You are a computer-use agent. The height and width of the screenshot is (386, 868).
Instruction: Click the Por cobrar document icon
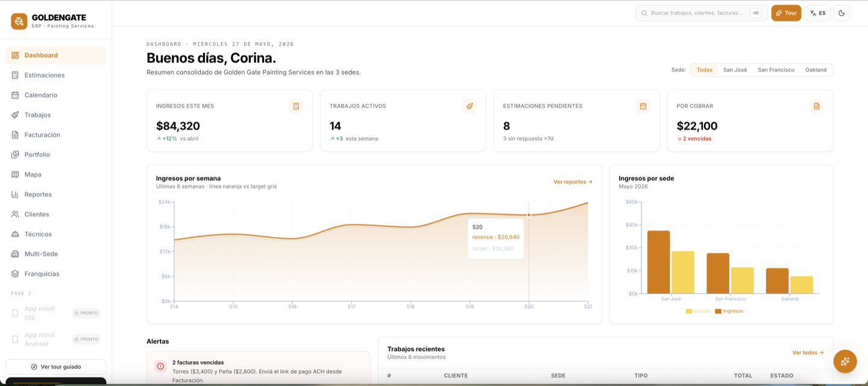(817, 106)
